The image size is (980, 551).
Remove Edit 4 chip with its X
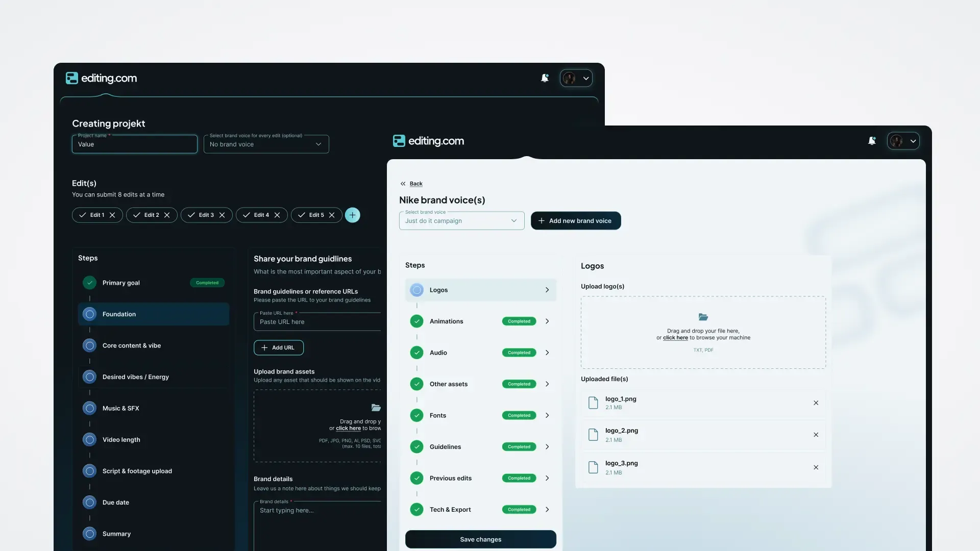click(x=277, y=215)
